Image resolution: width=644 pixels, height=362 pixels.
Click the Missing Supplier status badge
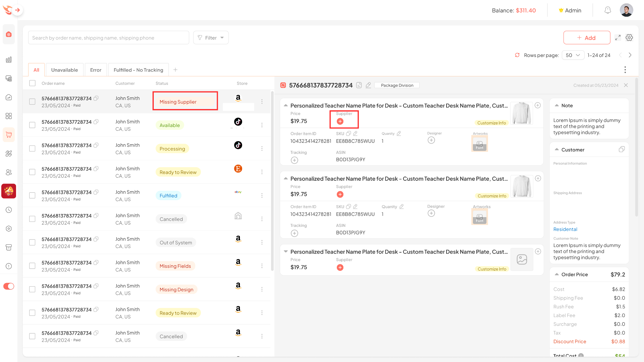[x=186, y=102]
